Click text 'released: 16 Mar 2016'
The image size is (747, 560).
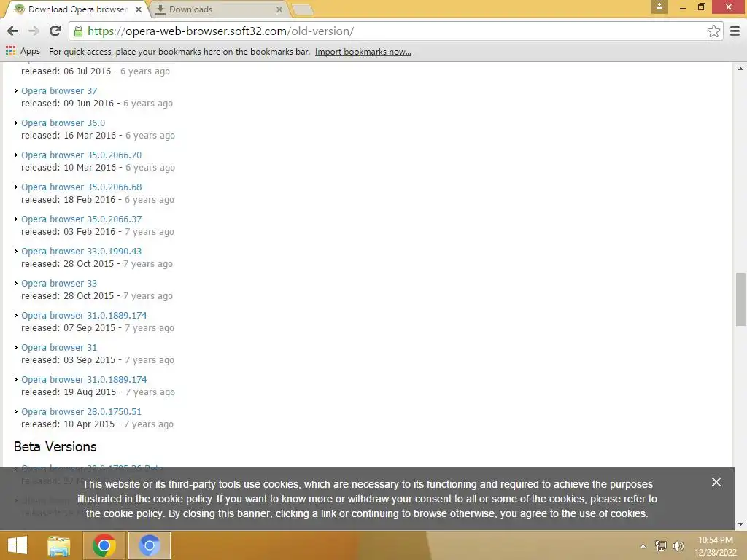69,135
